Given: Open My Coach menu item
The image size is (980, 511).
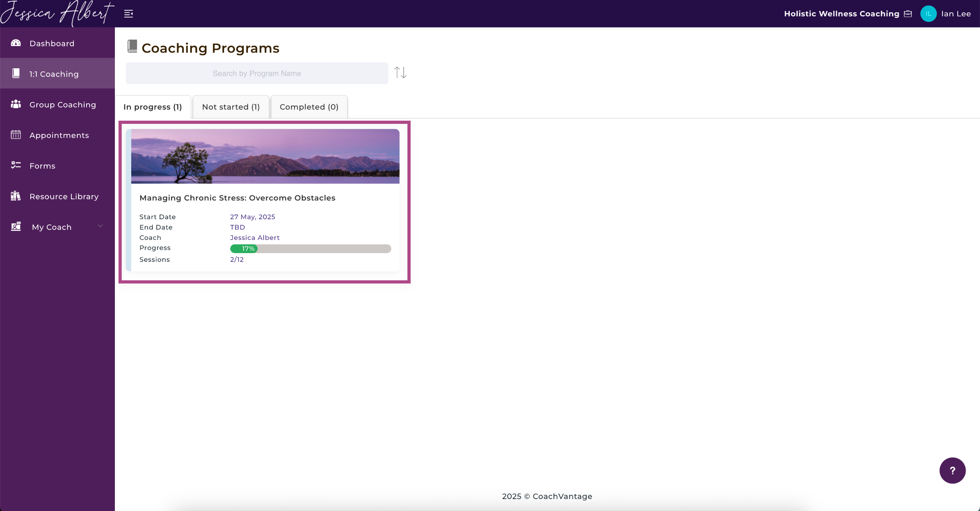Looking at the screenshot, I should [57, 227].
